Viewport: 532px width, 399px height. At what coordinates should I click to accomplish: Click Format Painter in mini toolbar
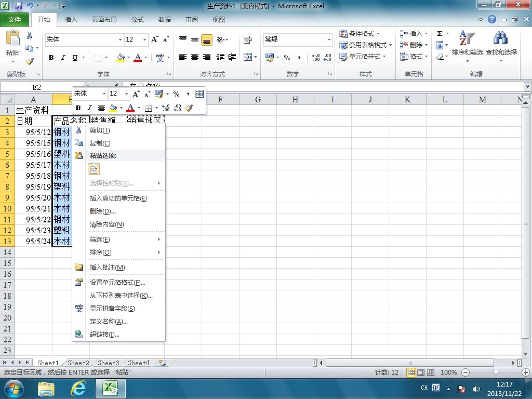(x=189, y=108)
